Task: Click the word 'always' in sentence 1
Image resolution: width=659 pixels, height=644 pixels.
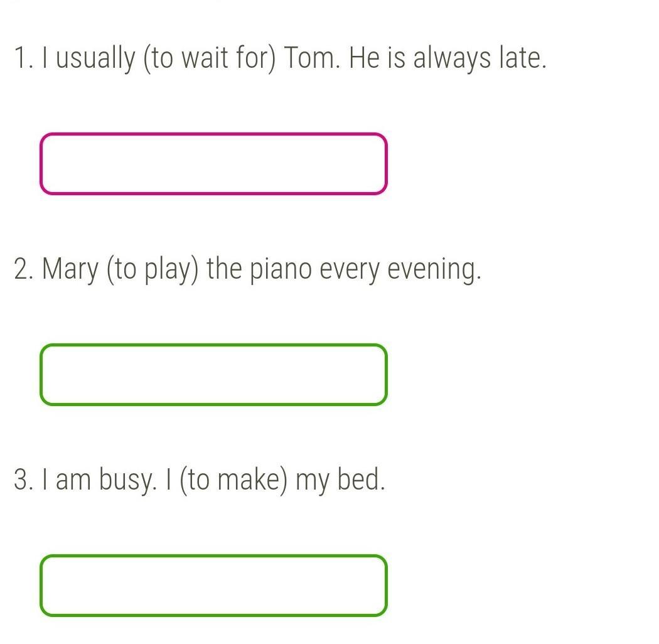Action: pyautogui.click(x=452, y=60)
